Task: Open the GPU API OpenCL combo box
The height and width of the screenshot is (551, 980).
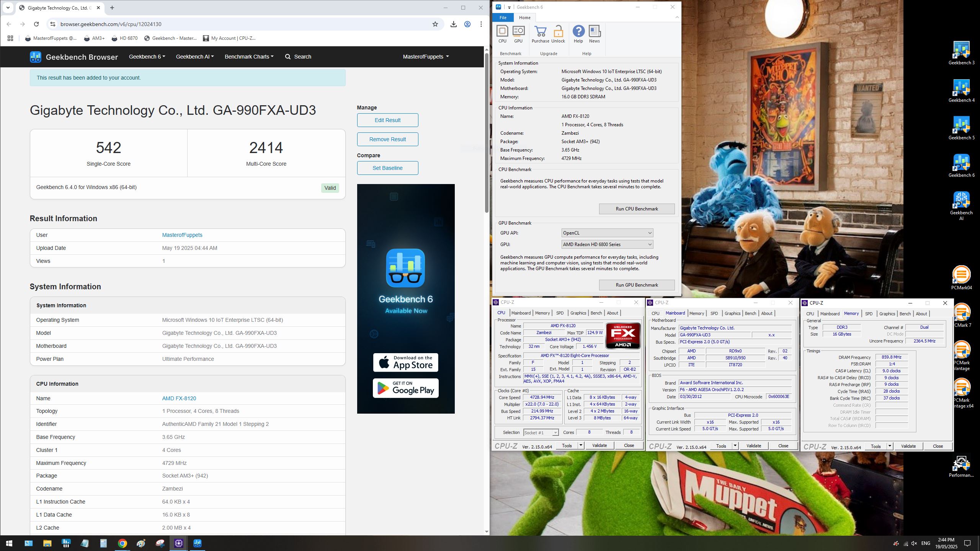Action: click(607, 233)
